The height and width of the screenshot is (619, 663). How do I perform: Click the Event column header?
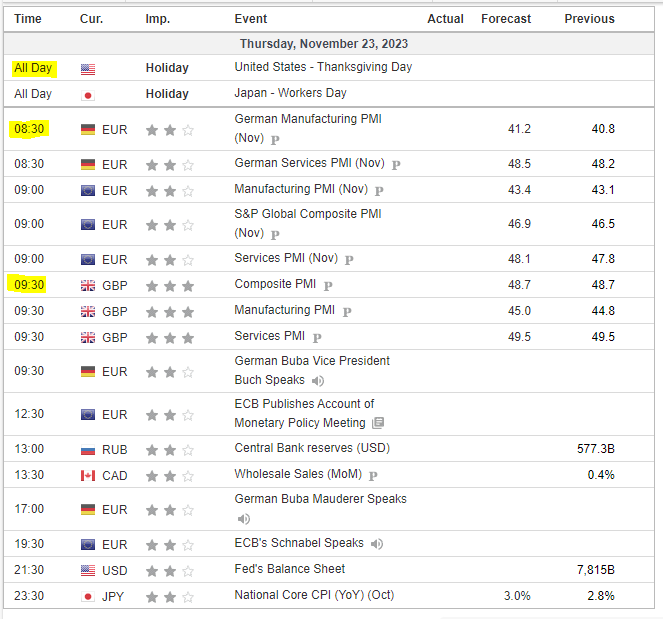251,19
